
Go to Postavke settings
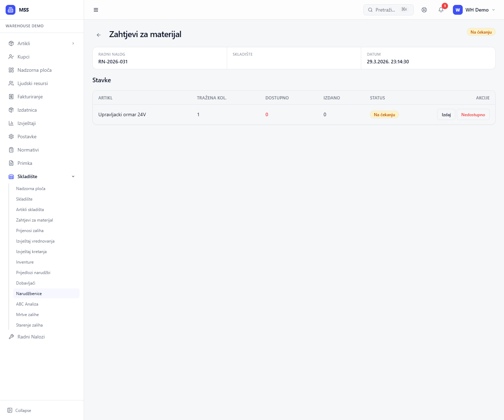tap(27, 136)
